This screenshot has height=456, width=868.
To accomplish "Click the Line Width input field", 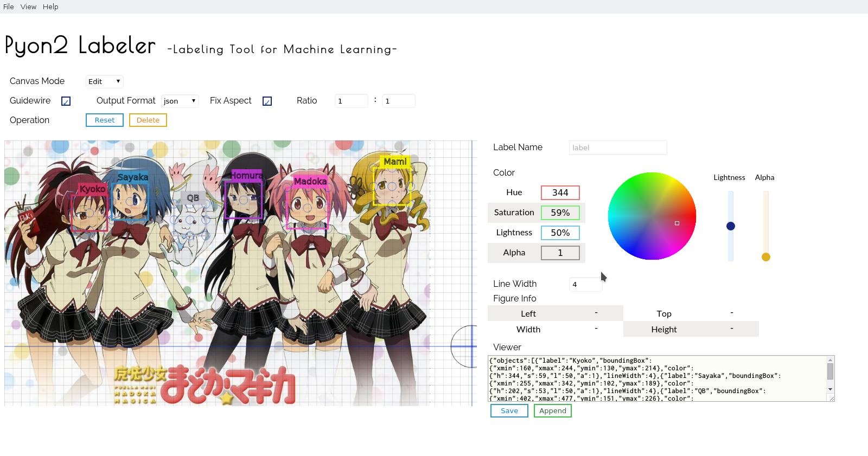I will [586, 284].
